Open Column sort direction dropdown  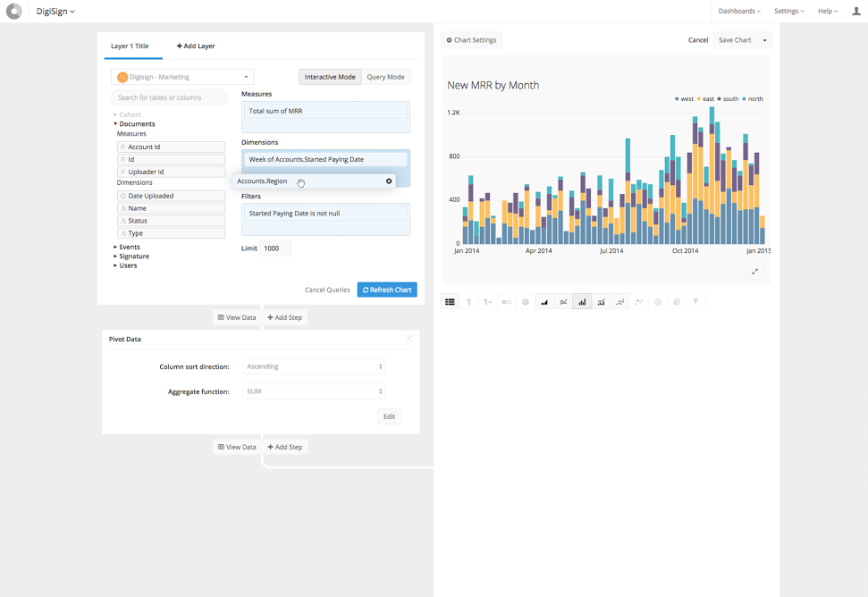pyautogui.click(x=314, y=366)
